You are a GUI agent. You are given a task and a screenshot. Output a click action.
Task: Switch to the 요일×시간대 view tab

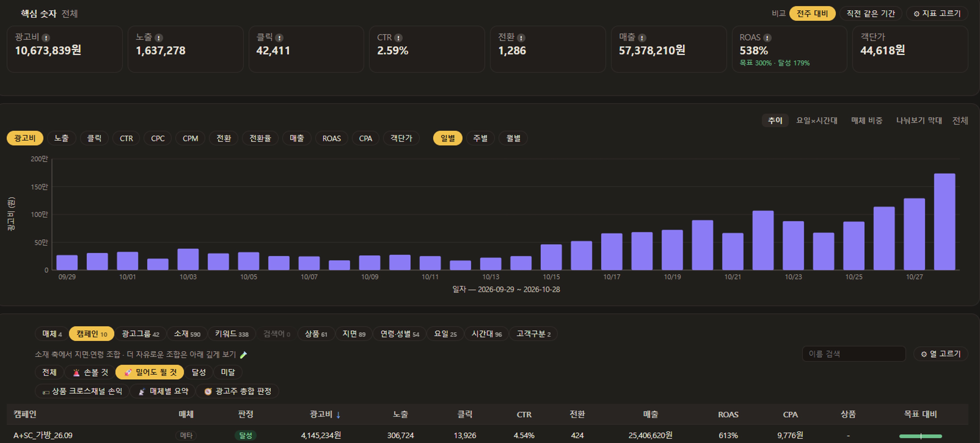pos(817,121)
